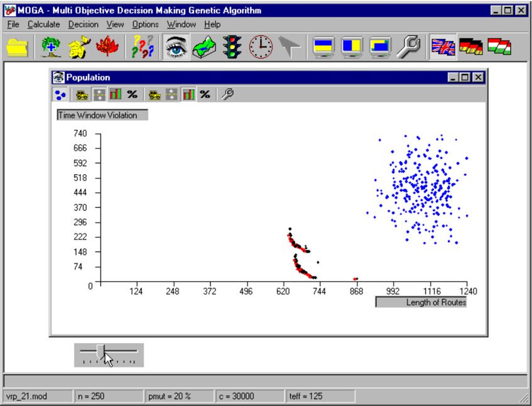Click the first percent icon in Population toolbar
Screen dimensions: 532x406
133,94
